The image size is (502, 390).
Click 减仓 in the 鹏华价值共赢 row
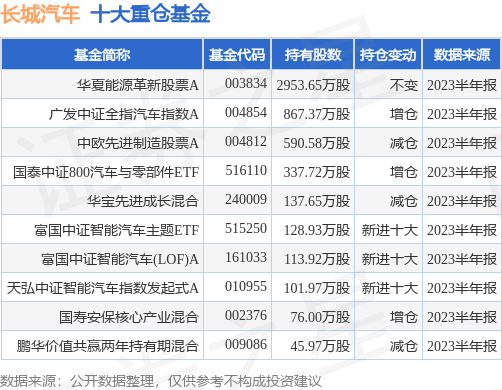(404, 346)
